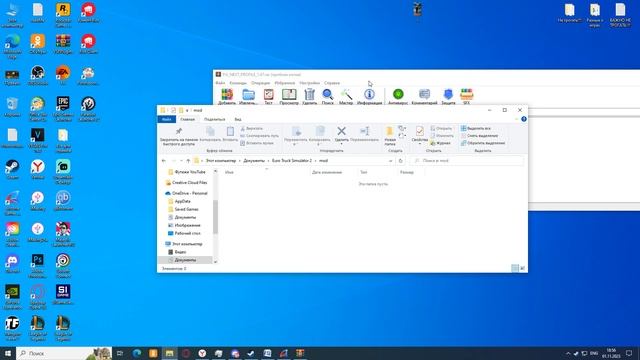
Task: Click inside the 'Поиск в: mod' search field
Action: tap(467, 161)
